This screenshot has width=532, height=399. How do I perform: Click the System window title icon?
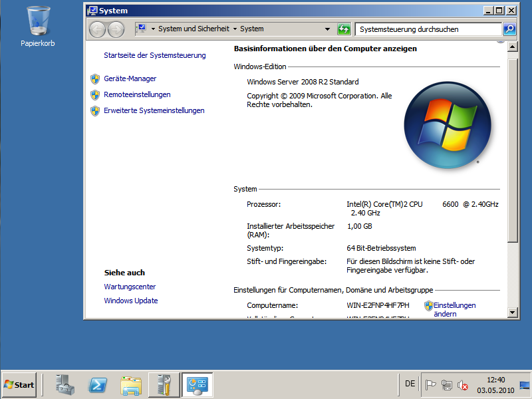pos(92,11)
